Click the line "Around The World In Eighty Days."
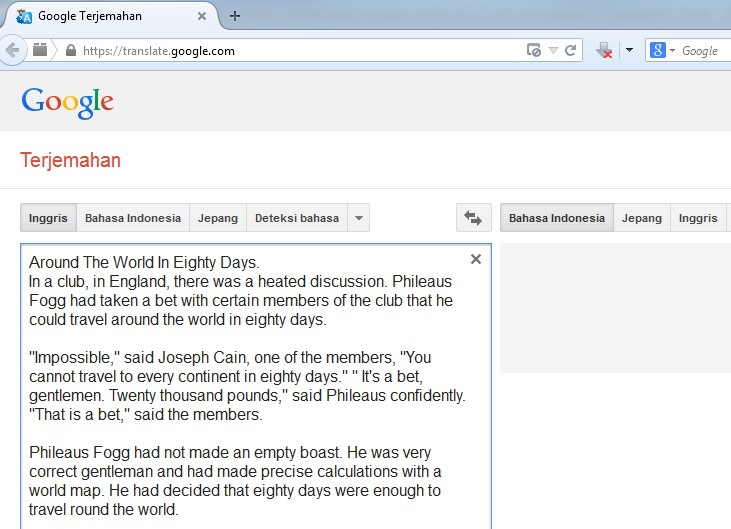 [144, 262]
